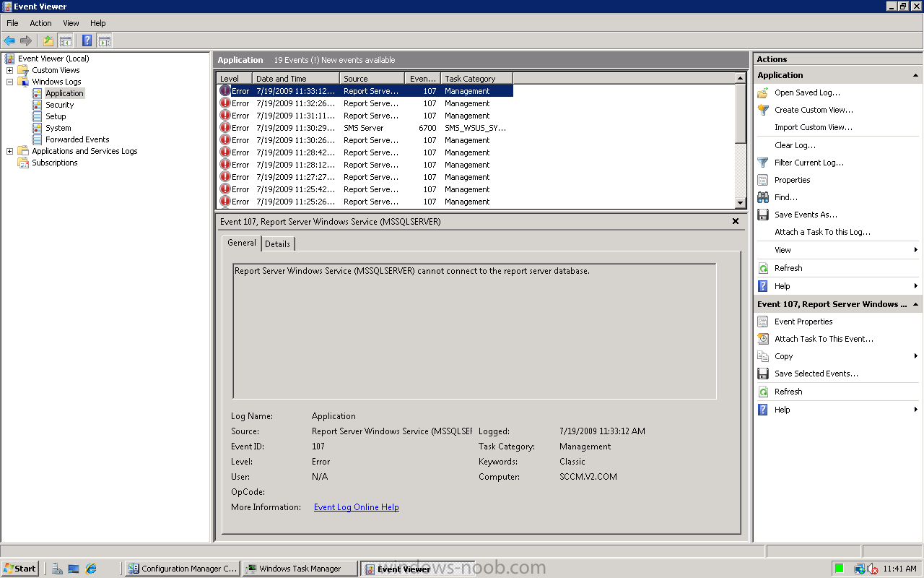Select error event logged at 11:25:26
The image size is (924, 578).
(x=365, y=202)
